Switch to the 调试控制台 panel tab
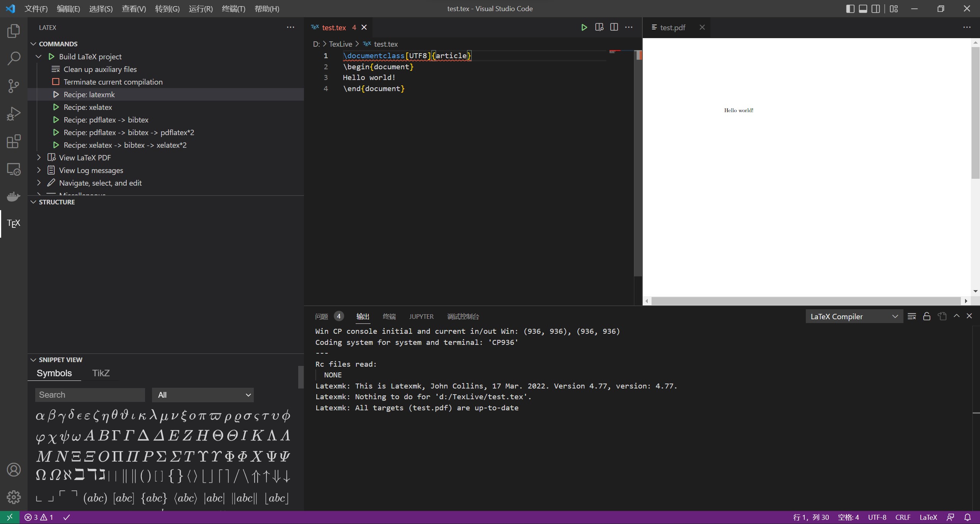The image size is (980, 524). click(463, 317)
